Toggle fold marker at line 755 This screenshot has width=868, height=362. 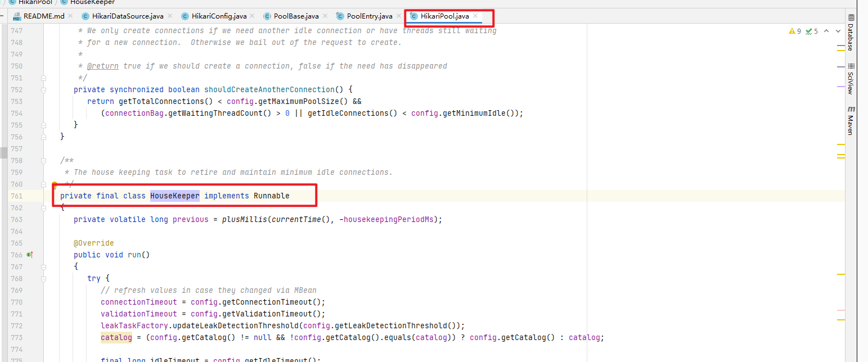pyautogui.click(x=43, y=125)
